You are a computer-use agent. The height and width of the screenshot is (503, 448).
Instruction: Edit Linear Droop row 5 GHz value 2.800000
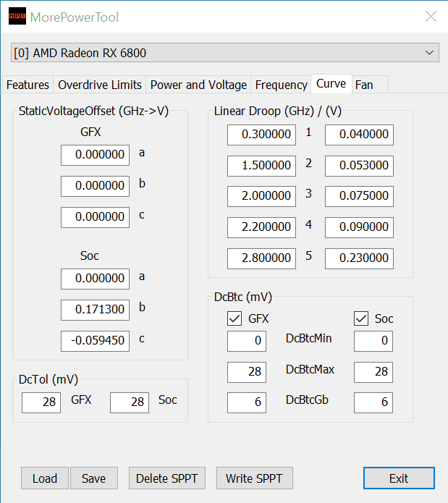[x=262, y=258]
